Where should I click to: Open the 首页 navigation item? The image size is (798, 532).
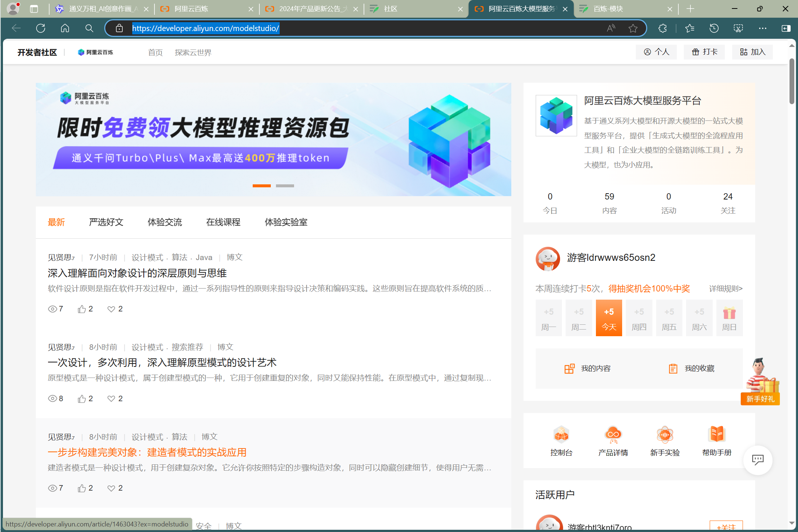point(155,52)
